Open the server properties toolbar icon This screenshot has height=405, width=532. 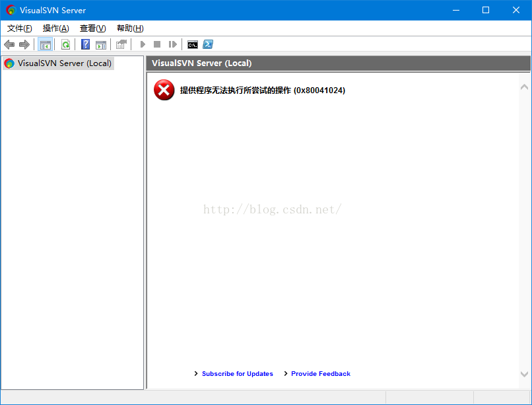(121, 44)
